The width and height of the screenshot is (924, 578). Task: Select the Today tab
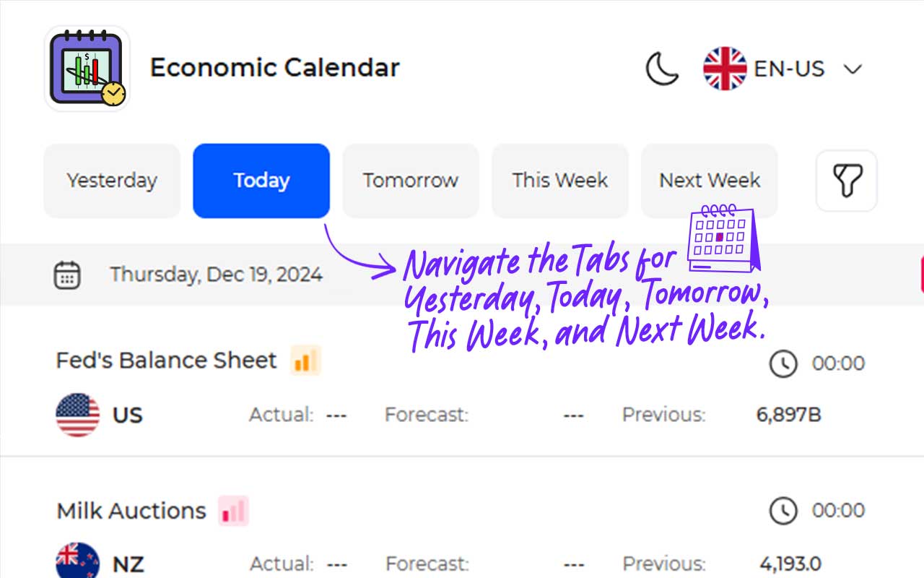[261, 181]
